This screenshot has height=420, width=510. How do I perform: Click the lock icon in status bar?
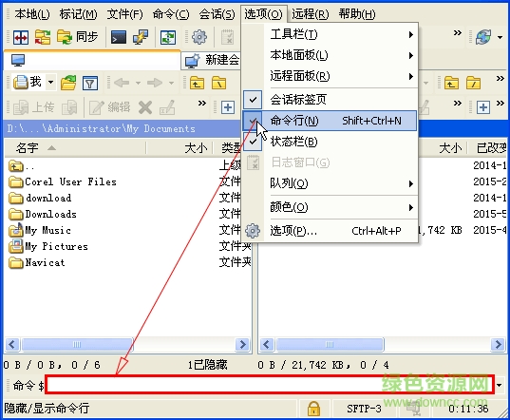(x=313, y=408)
